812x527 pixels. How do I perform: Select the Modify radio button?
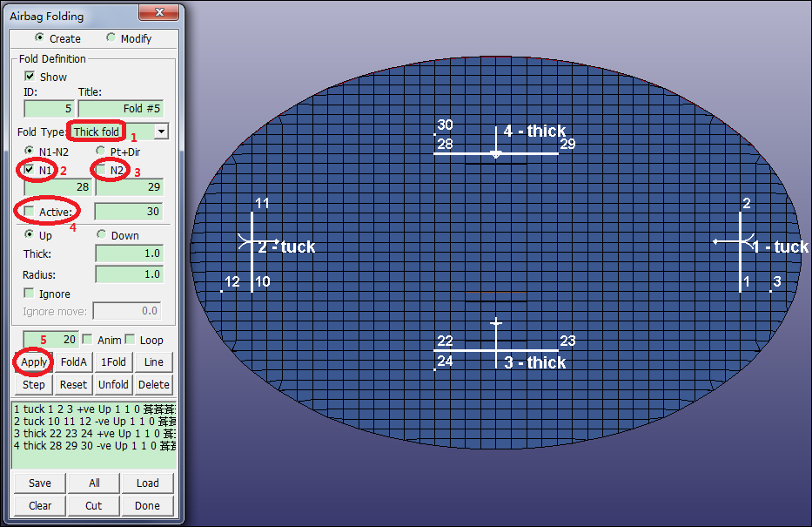point(111,38)
